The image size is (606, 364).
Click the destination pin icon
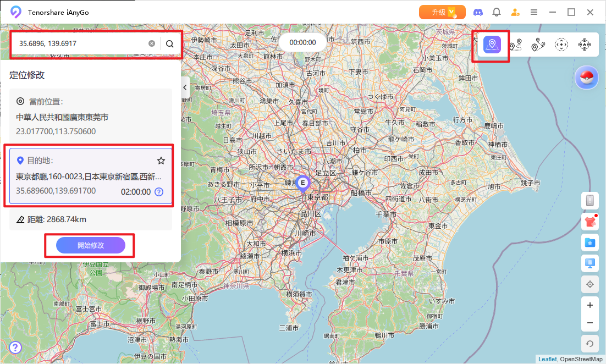click(x=20, y=161)
